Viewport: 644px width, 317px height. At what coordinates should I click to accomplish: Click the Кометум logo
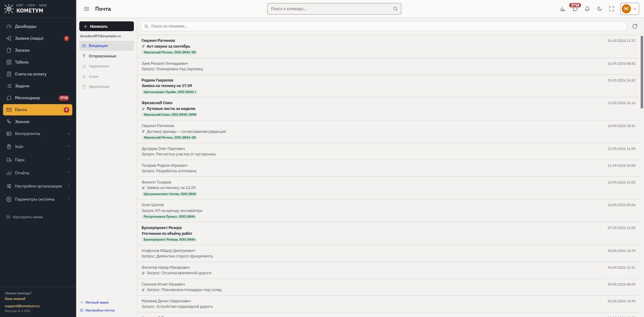pos(26,9)
